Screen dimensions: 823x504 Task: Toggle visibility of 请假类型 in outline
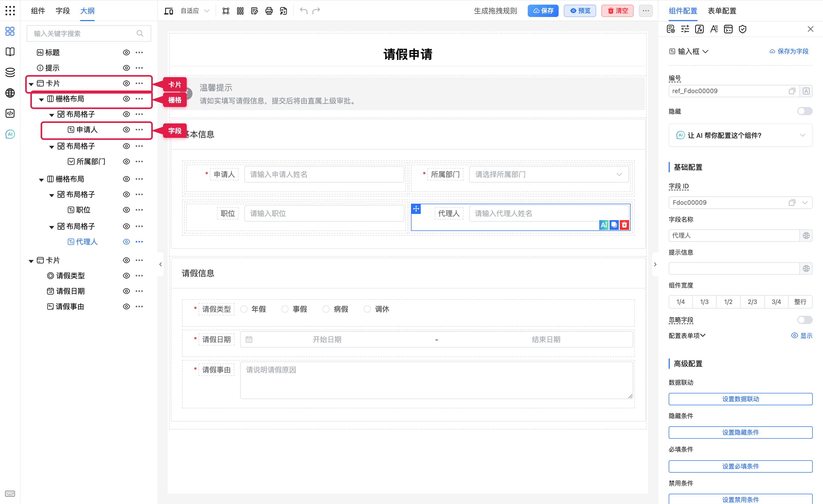(x=126, y=276)
